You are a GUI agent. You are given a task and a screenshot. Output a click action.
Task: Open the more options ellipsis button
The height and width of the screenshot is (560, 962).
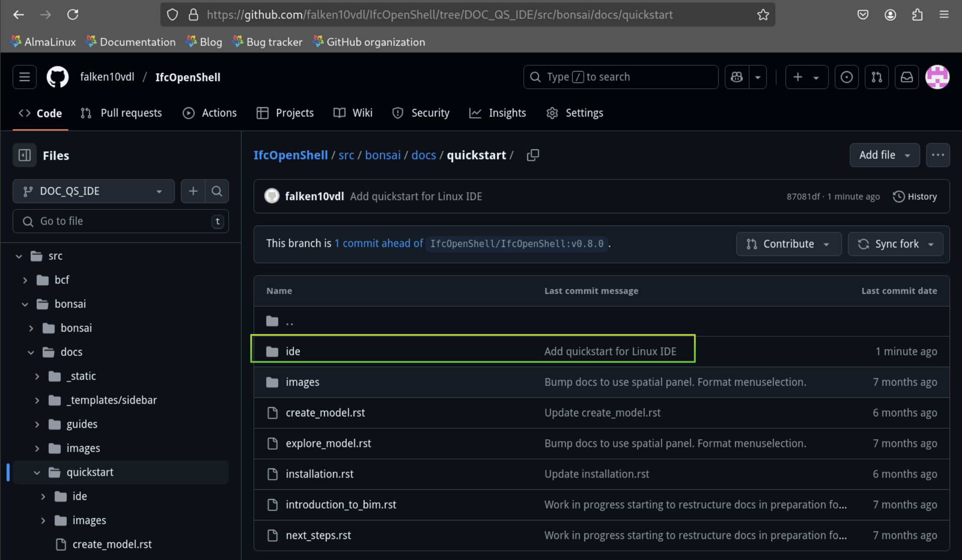tap(938, 155)
